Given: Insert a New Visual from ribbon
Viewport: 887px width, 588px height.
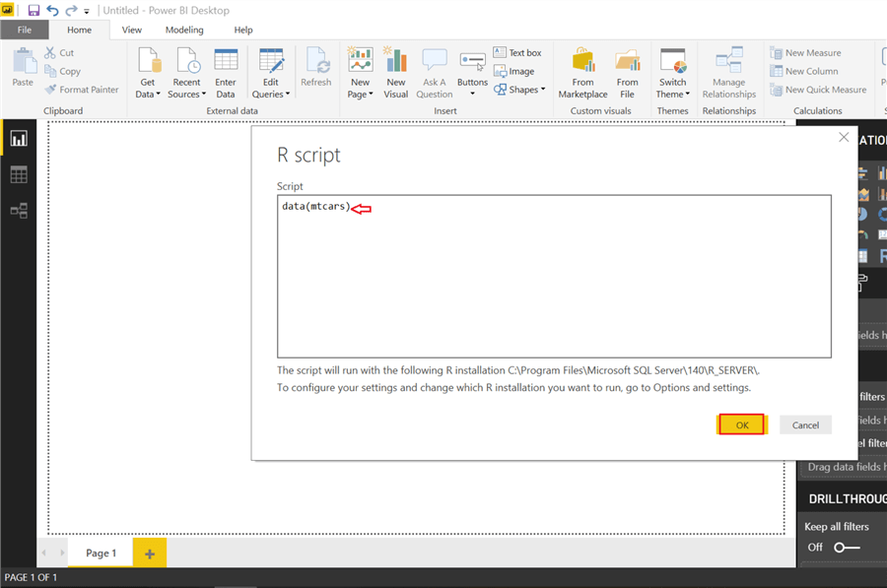Looking at the screenshot, I should click(396, 61).
